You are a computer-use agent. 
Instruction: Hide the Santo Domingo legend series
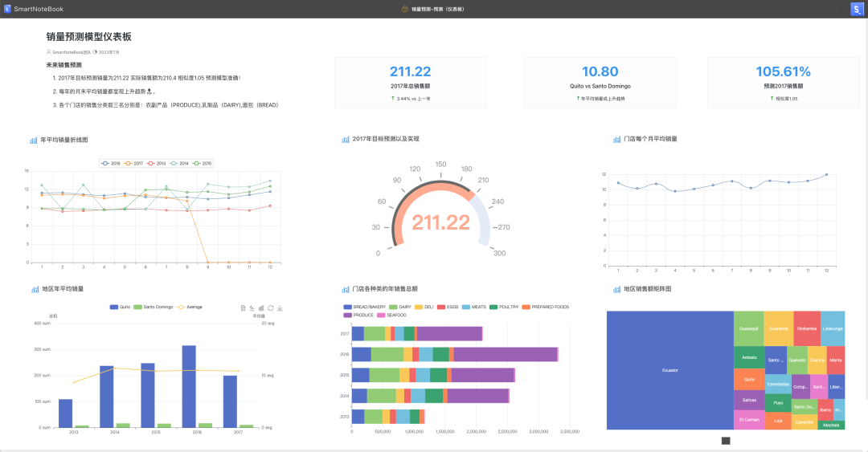154,307
